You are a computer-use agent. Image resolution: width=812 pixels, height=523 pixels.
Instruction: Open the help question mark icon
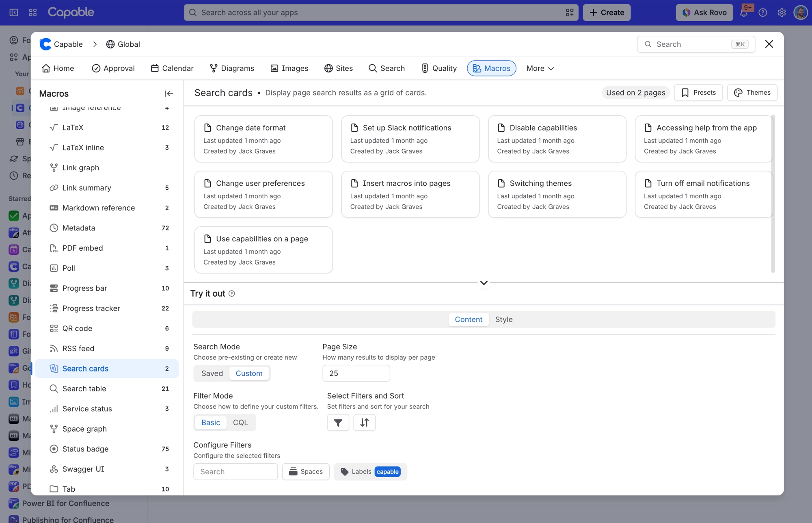pyautogui.click(x=763, y=13)
